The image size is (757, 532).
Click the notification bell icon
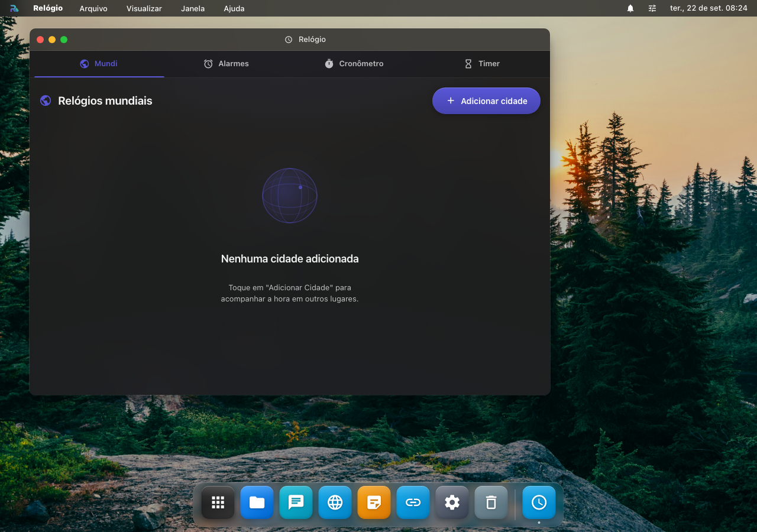[x=630, y=8]
